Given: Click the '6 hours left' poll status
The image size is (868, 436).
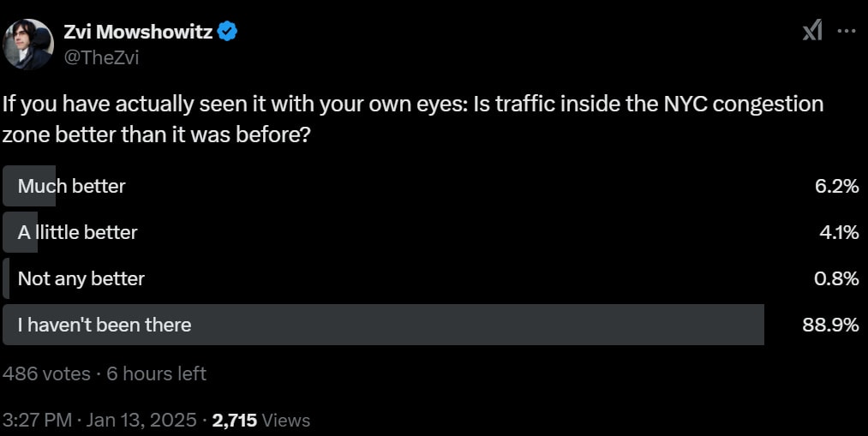Looking at the screenshot, I should tap(156, 373).
